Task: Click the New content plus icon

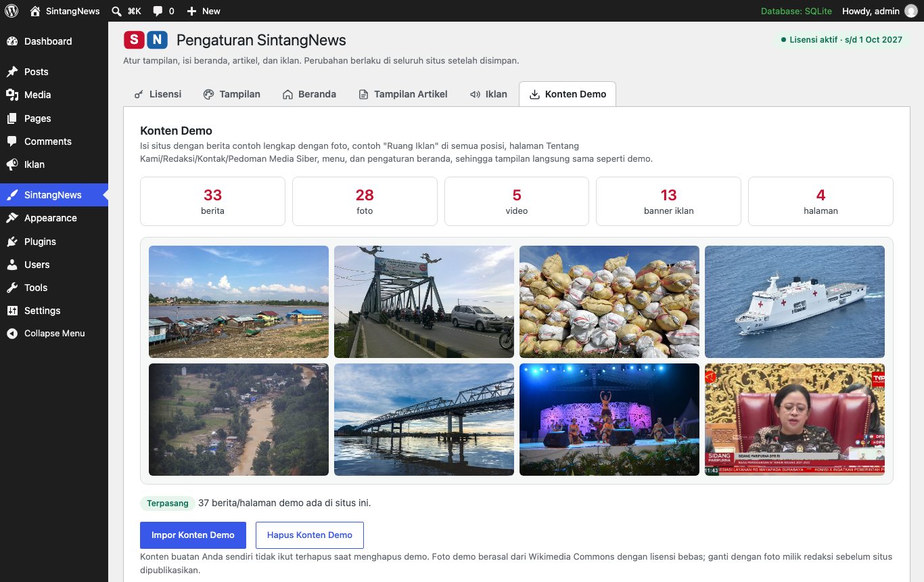Action: (x=191, y=11)
